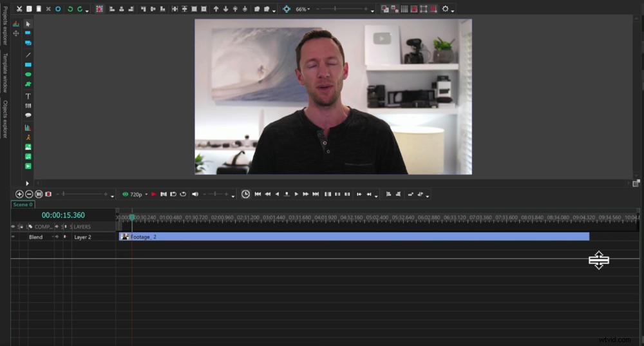Select the Subtitle SUB tool
Image resolution: width=644 pixels, height=346 pixels.
pyautogui.click(x=28, y=106)
